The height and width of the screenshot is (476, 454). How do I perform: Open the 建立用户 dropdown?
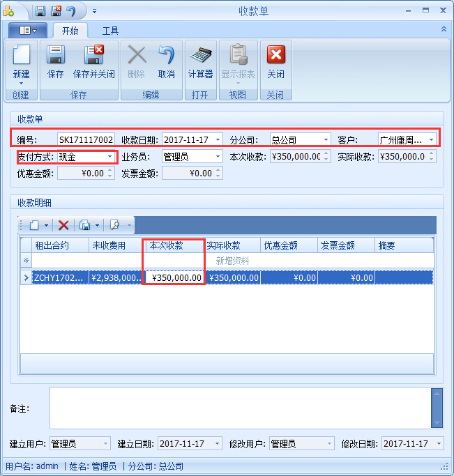point(105,444)
